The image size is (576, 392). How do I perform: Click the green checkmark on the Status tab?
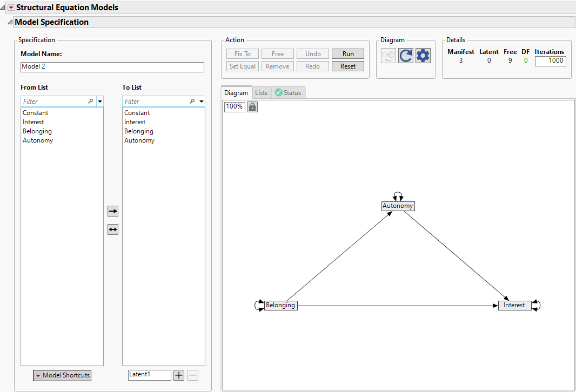point(279,92)
